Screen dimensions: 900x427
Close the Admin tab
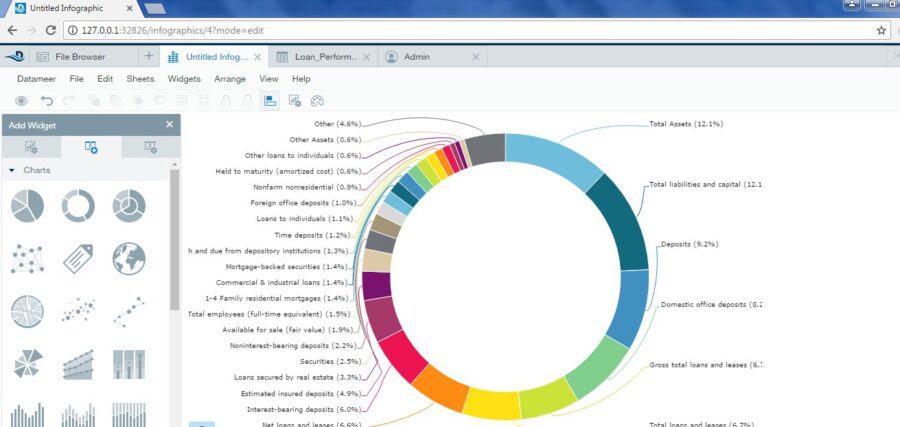tap(475, 57)
